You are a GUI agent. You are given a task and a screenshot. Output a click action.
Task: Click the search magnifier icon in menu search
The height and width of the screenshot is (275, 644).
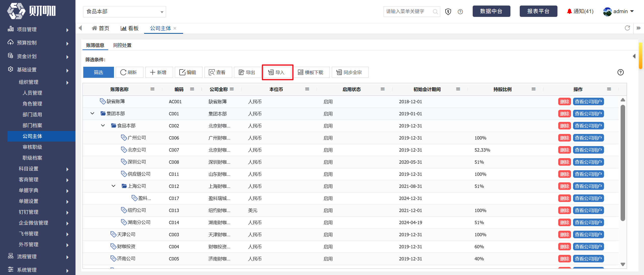point(435,12)
